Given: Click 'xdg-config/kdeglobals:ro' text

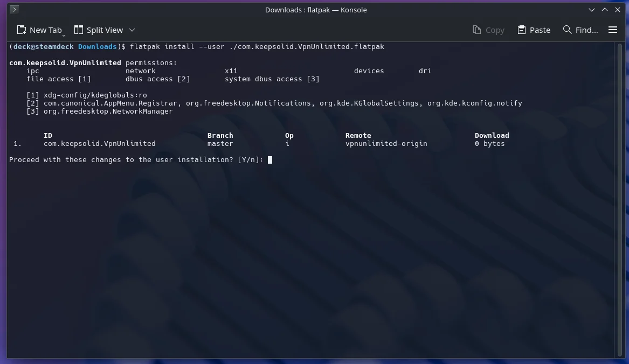Looking at the screenshot, I should [95, 95].
